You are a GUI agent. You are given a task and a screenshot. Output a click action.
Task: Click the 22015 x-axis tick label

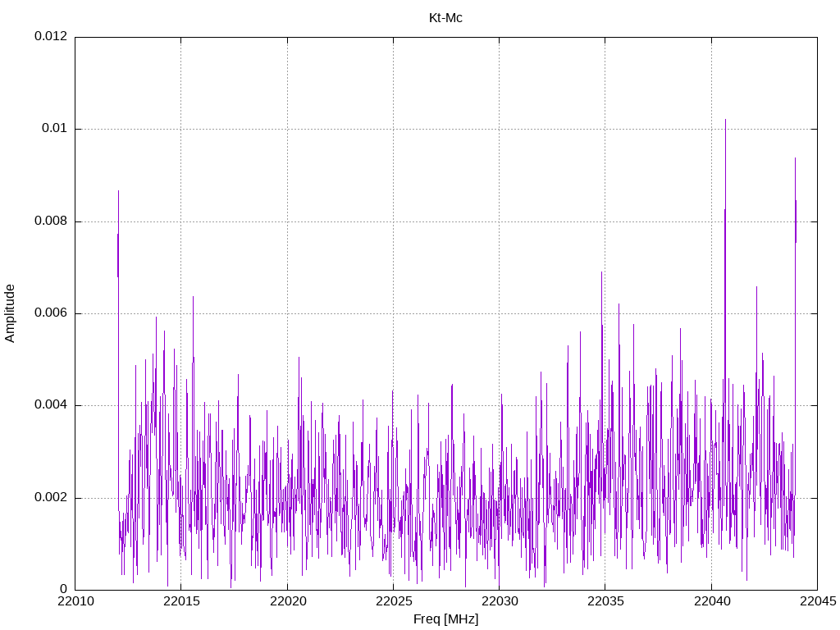[181, 601]
